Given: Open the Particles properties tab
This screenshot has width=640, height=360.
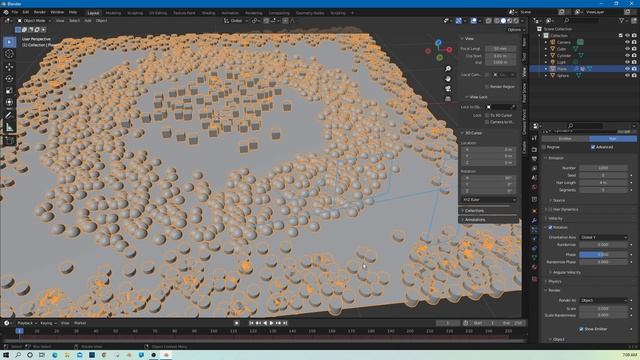Looking at the screenshot, I should pyautogui.click(x=534, y=230).
